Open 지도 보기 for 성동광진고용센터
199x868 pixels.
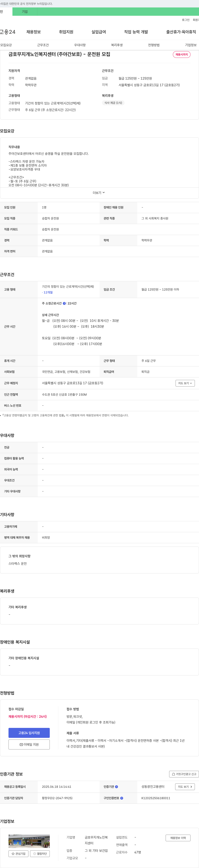(x=185, y=787)
